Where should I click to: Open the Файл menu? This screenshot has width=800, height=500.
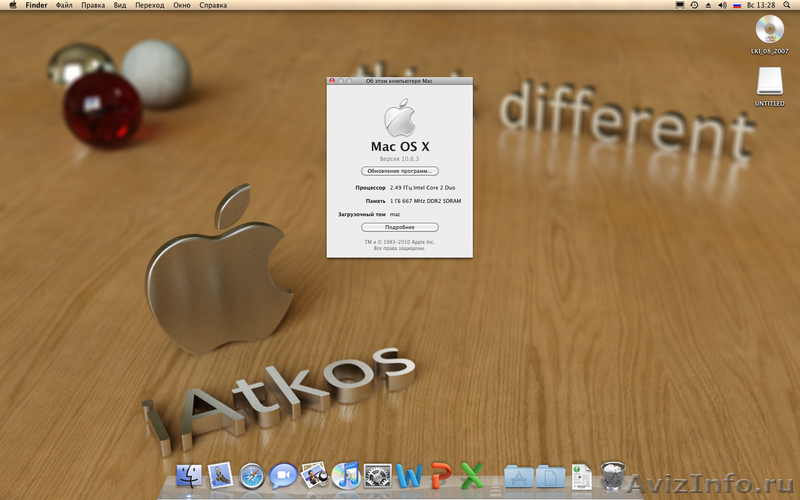pos(64,5)
